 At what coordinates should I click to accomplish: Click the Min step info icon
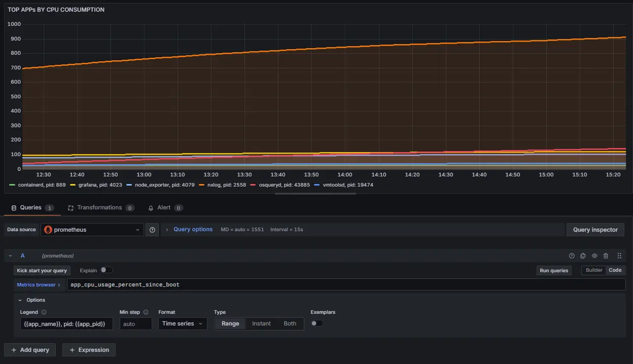coord(146,312)
